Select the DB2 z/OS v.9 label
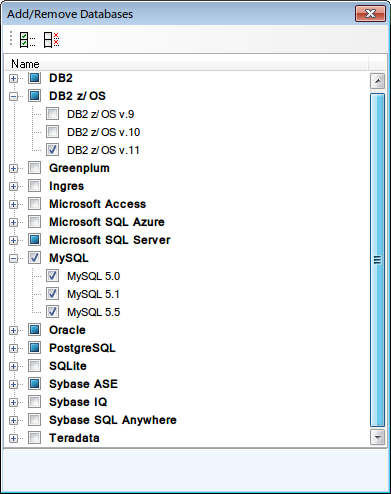The width and height of the screenshot is (391, 494). [101, 114]
